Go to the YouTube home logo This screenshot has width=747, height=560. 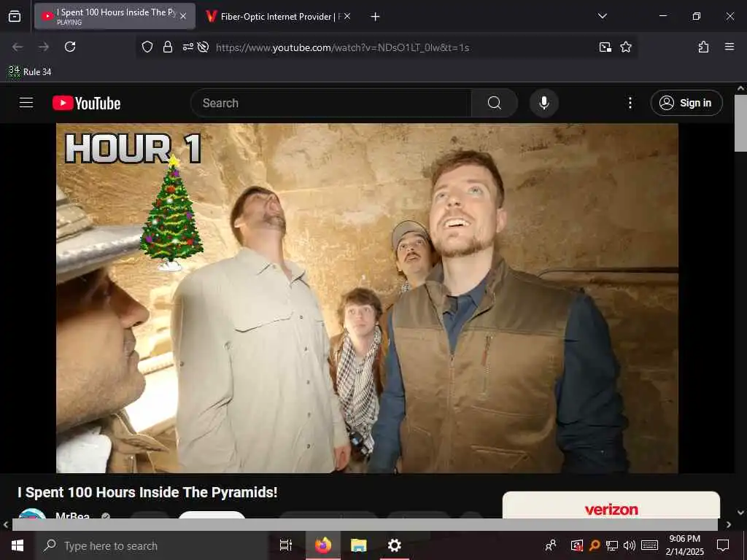pos(86,103)
